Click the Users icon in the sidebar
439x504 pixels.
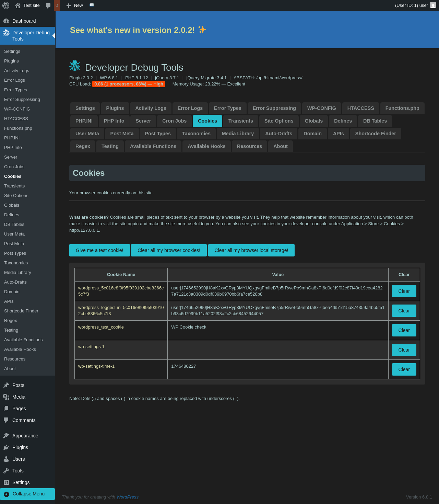click(x=6, y=459)
